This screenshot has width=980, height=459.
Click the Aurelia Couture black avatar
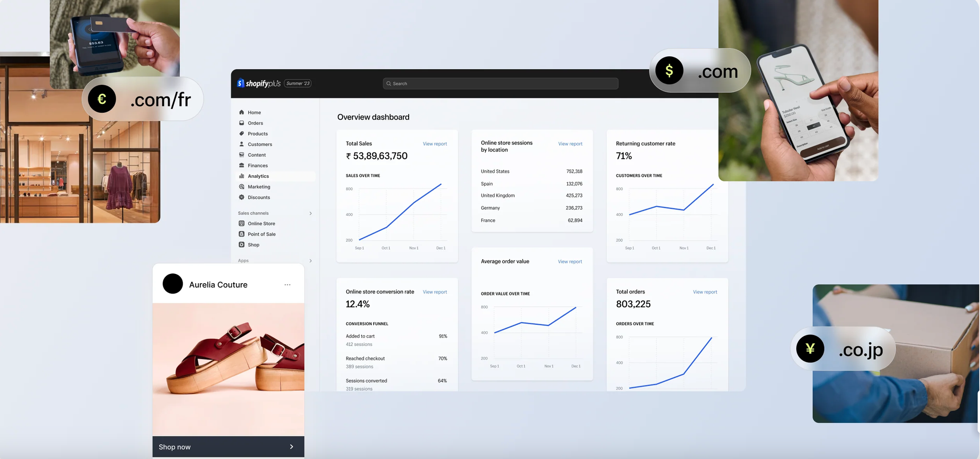[x=172, y=284]
